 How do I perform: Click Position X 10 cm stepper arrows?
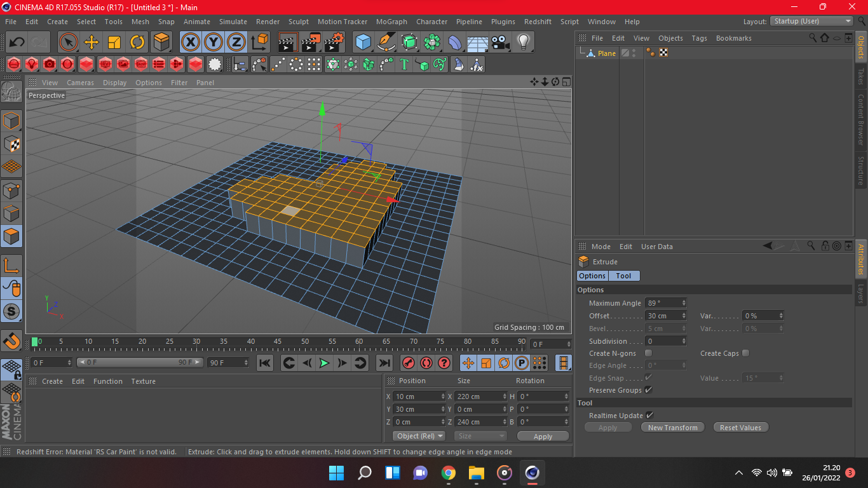[443, 396]
